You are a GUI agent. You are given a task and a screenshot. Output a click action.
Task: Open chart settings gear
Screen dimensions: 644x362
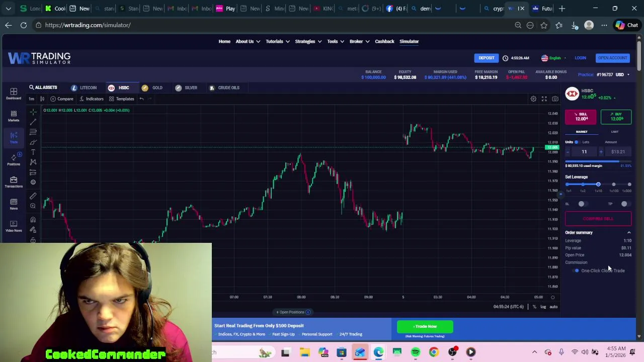[533, 99]
